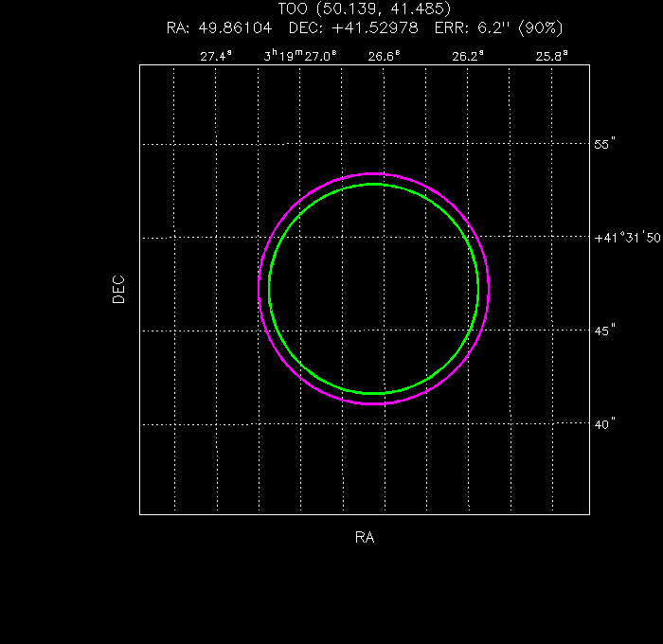The image size is (663, 644).
Task: Click the RA: 49.86104 value in header
Action: click(x=219, y=27)
